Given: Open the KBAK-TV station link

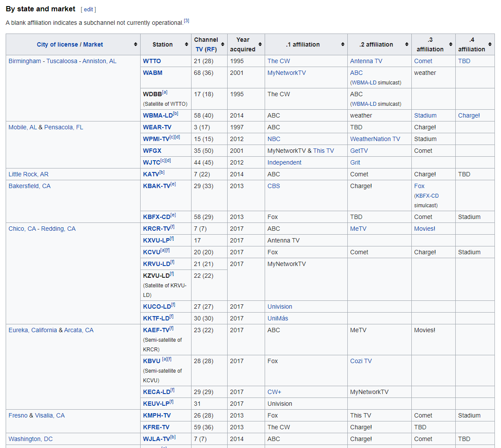Looking at the screenshot, I should 157,186.
